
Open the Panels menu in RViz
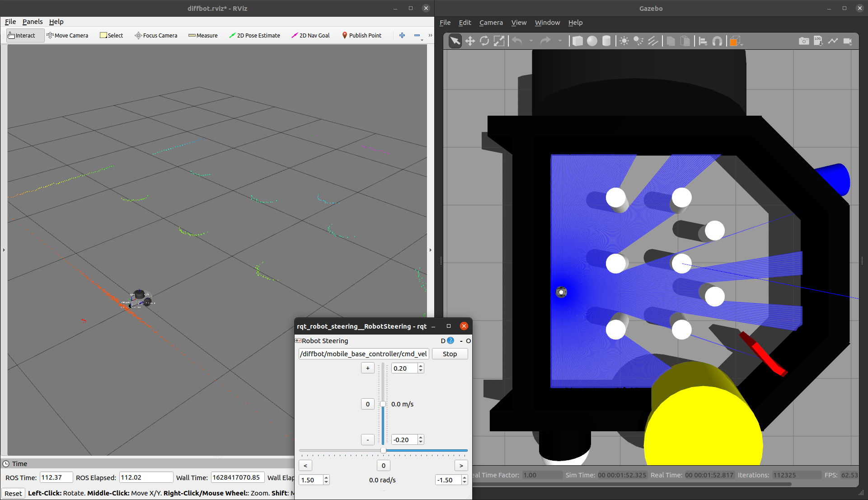point(33,21)
